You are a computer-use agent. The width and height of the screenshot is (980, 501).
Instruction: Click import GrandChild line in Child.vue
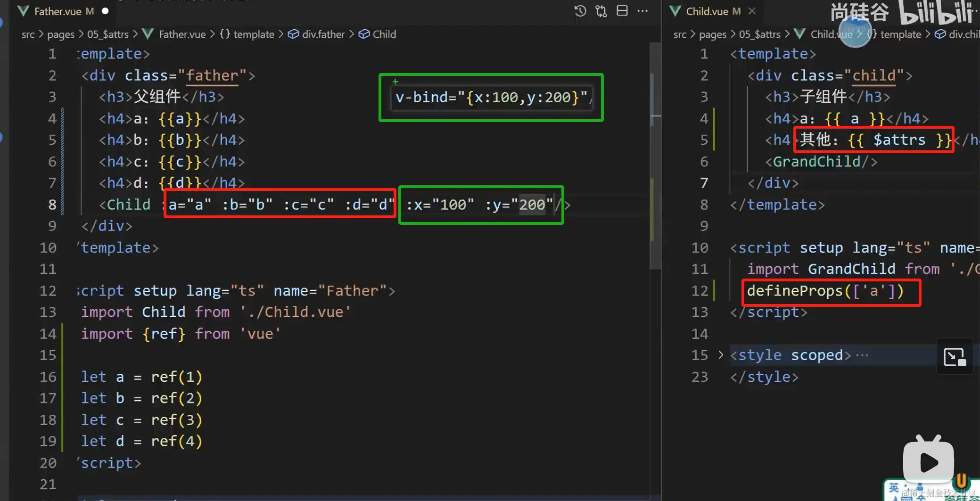(x=863, y=269)
